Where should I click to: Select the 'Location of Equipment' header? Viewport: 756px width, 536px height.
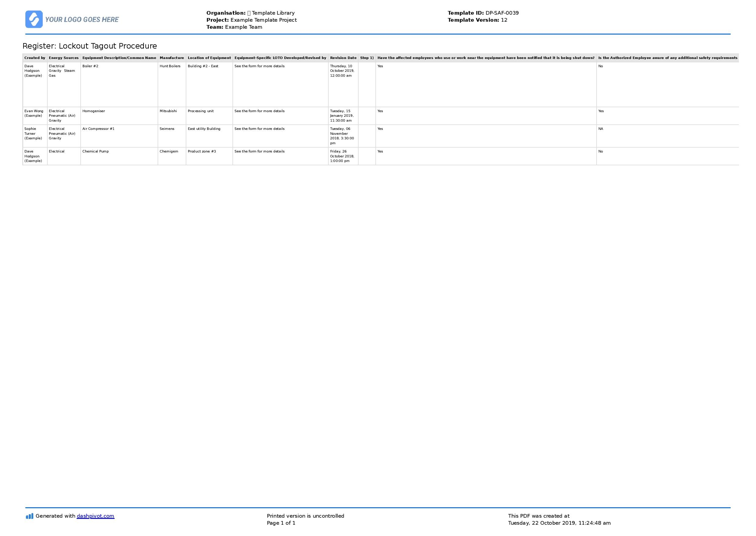coord(209,58)
